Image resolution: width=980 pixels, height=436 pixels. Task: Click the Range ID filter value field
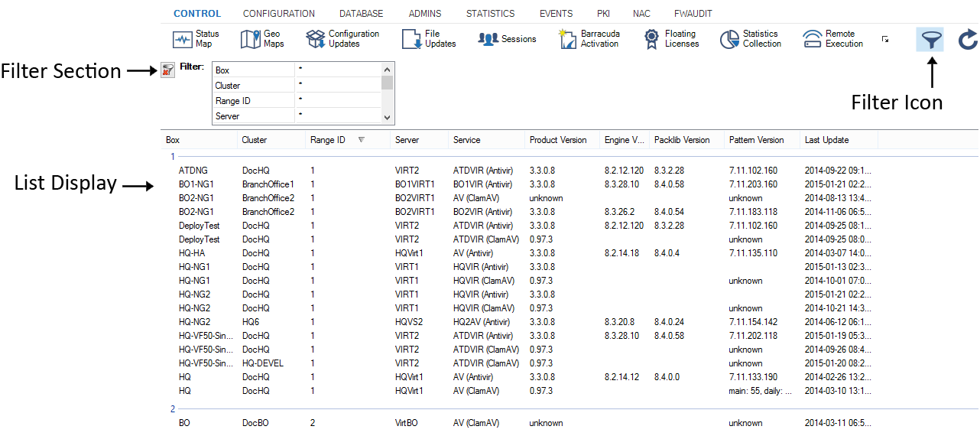tap(338, 101)
